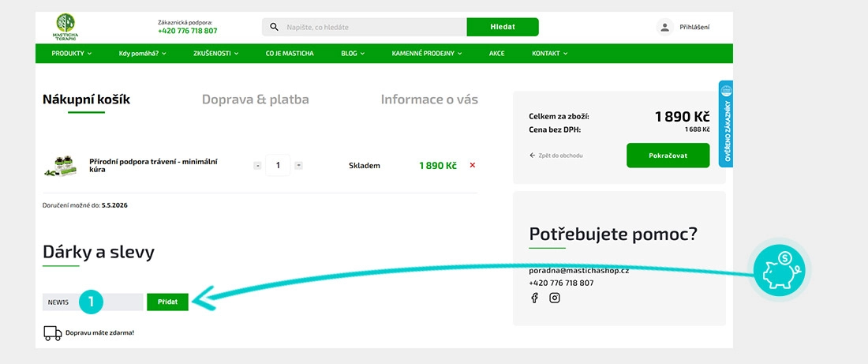Expand the BLOG menu
The width and height of the screenshot is (868, 364).
tap(353, 54)
